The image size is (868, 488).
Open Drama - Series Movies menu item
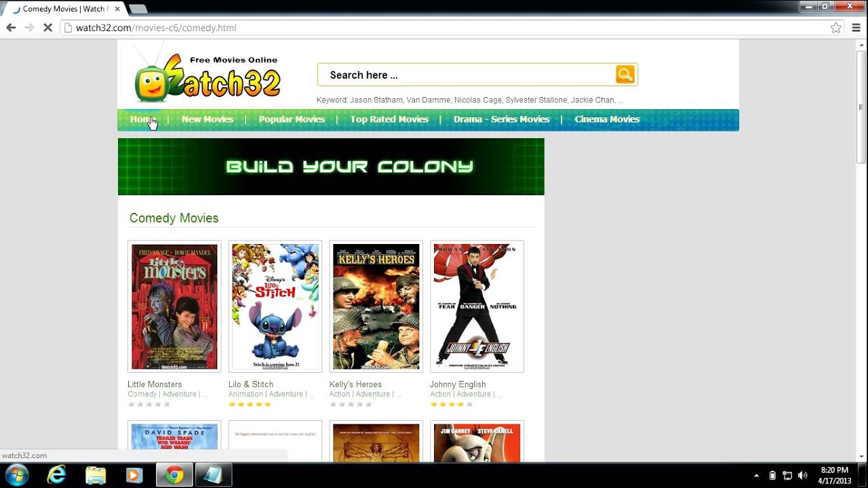pyautogui.click(x=502, y=119)
